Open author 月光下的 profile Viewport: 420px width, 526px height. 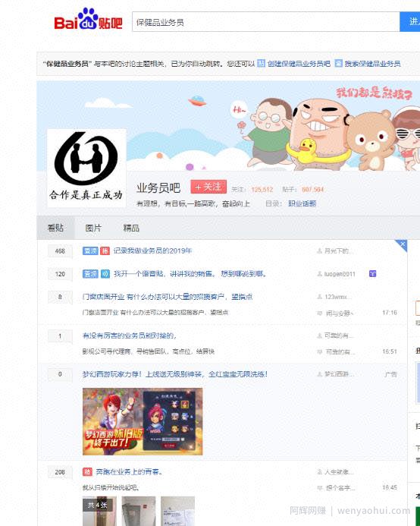[337, 251]
